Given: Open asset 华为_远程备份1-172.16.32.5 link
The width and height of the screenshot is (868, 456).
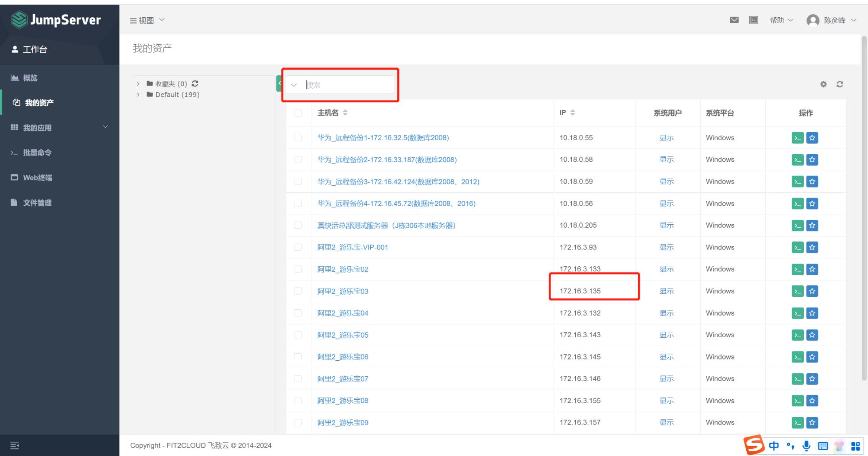Looking at the screenshot, I should click(x=383, y=138).
